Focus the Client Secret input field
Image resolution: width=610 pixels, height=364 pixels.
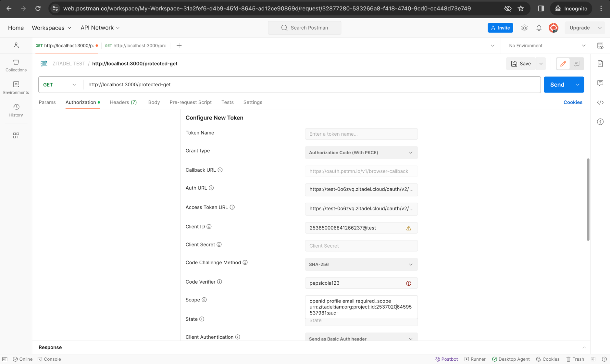(x=361, y=246)
